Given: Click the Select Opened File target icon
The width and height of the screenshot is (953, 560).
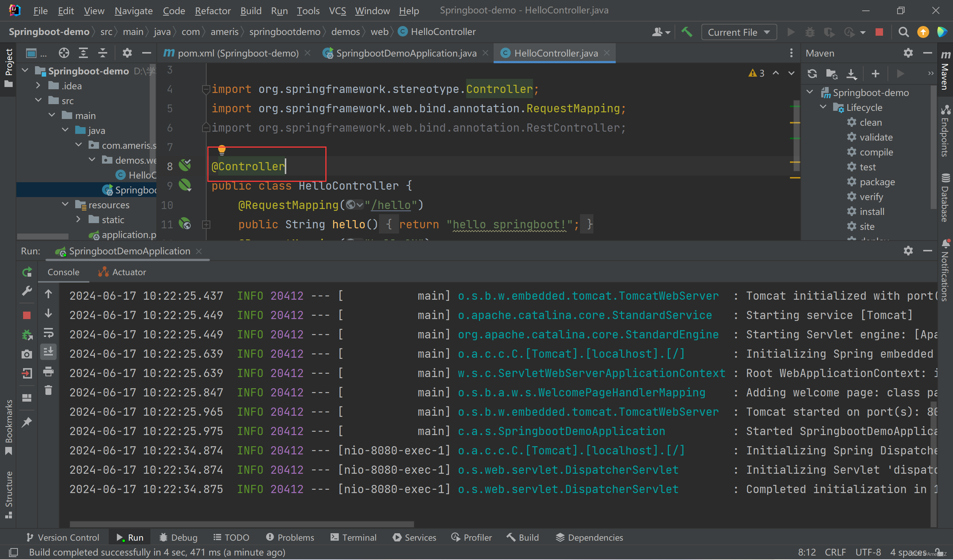Looking at the screenshot, I should 64,53.
